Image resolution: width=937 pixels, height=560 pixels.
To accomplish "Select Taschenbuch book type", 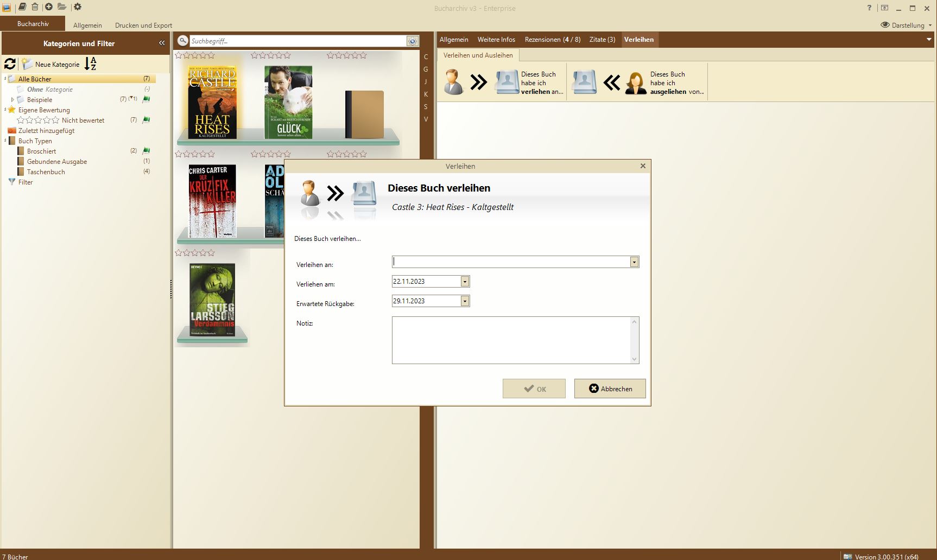I will point(46,172).
